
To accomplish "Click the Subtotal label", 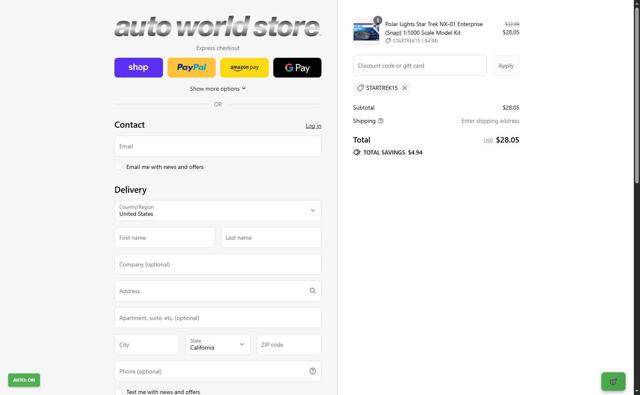I will [363, 108].
